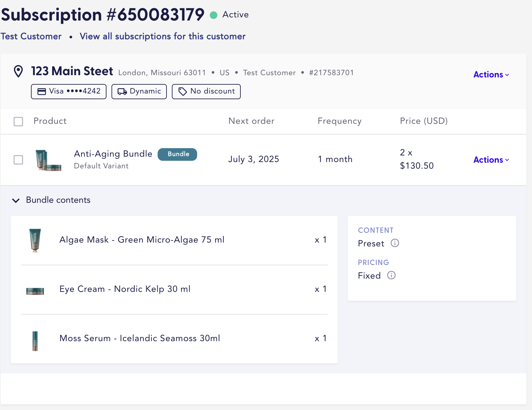This screenshot has width=532, height=410.
Task: Click the Visa ••••4242 payment method button
Action: click(69, 92)
